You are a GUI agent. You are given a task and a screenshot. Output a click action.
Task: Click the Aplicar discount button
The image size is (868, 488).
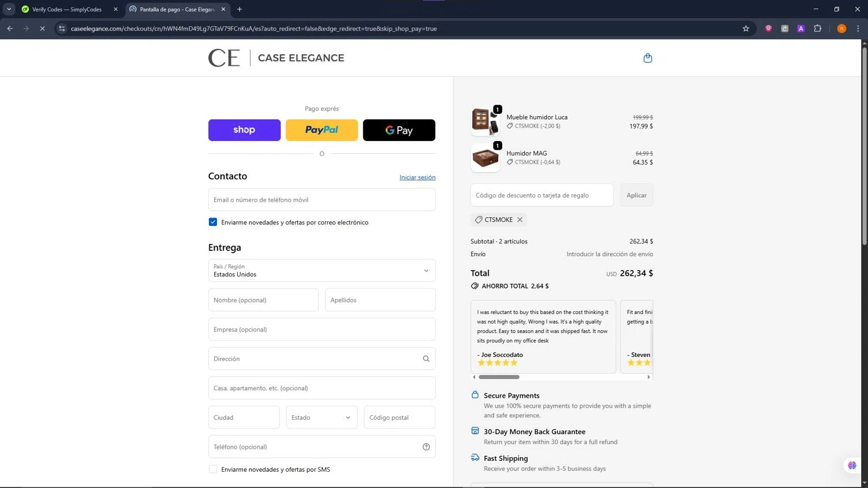point(637,195)
